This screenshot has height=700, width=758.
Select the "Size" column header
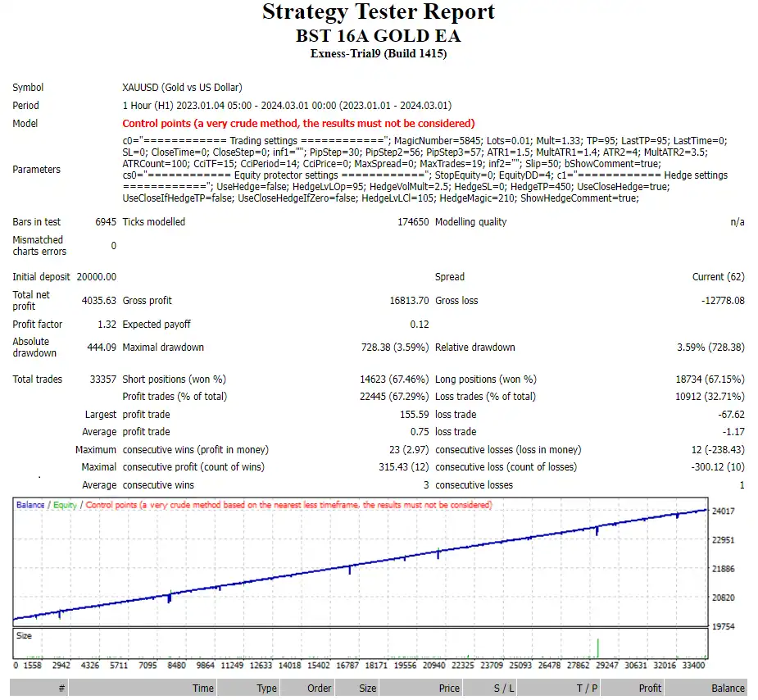[367, 689]
